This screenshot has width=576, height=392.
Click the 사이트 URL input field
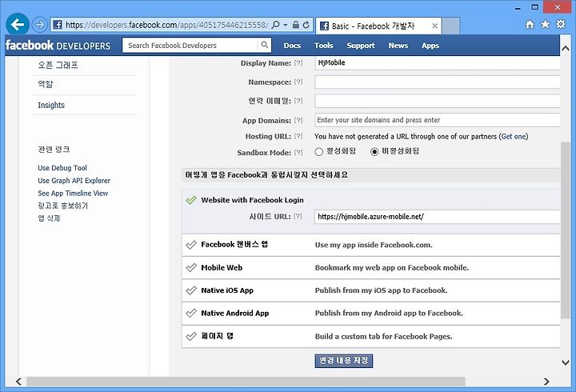click(x=437, y=217)
